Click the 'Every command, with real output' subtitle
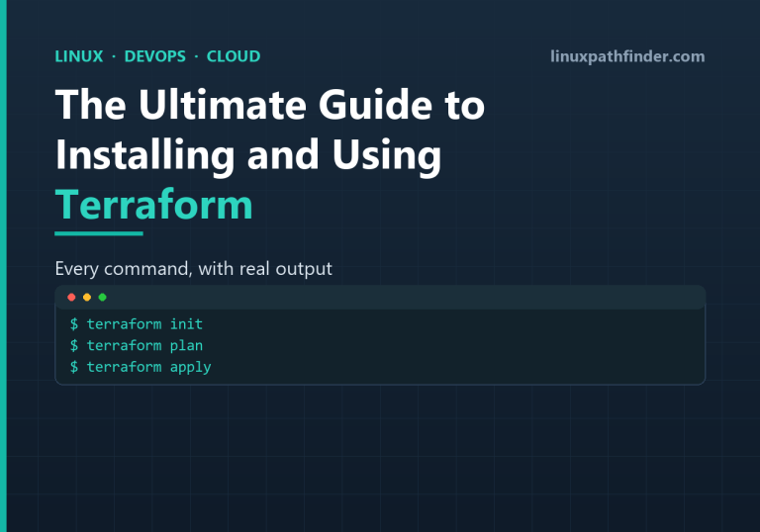 coord(193,269)
